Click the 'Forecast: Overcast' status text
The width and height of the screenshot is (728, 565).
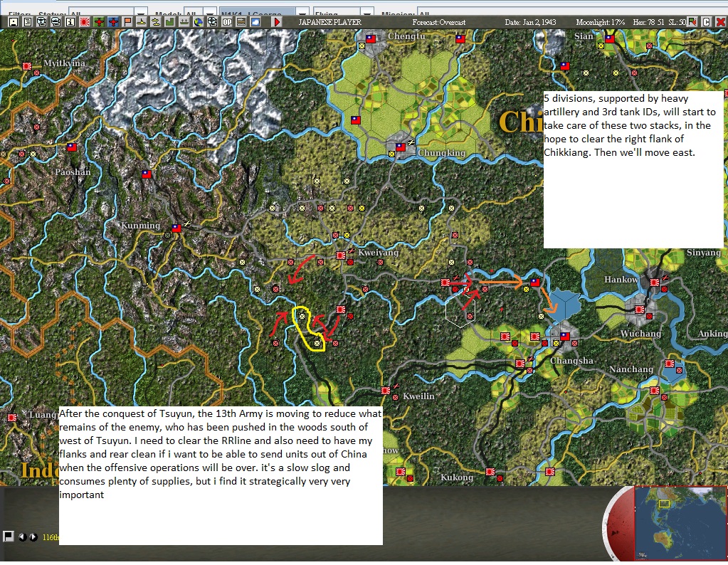click(x=439, y=22)
